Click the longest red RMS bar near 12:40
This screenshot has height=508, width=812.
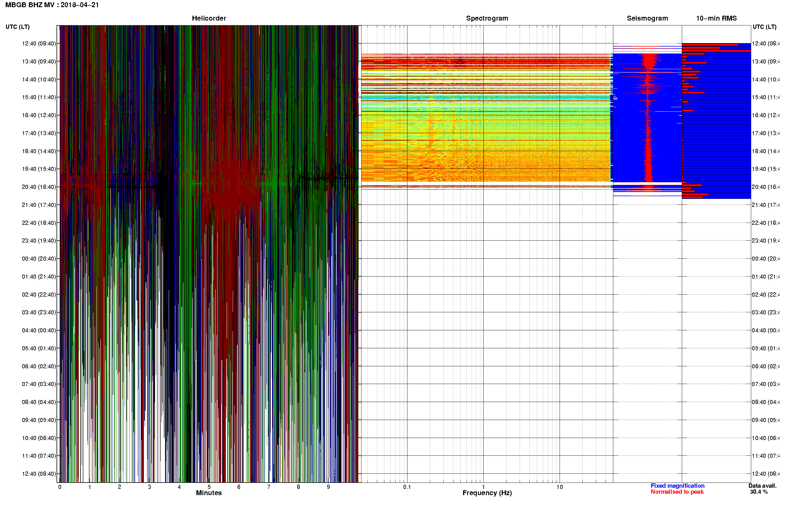pyautogui.click(x=716, y=51)
